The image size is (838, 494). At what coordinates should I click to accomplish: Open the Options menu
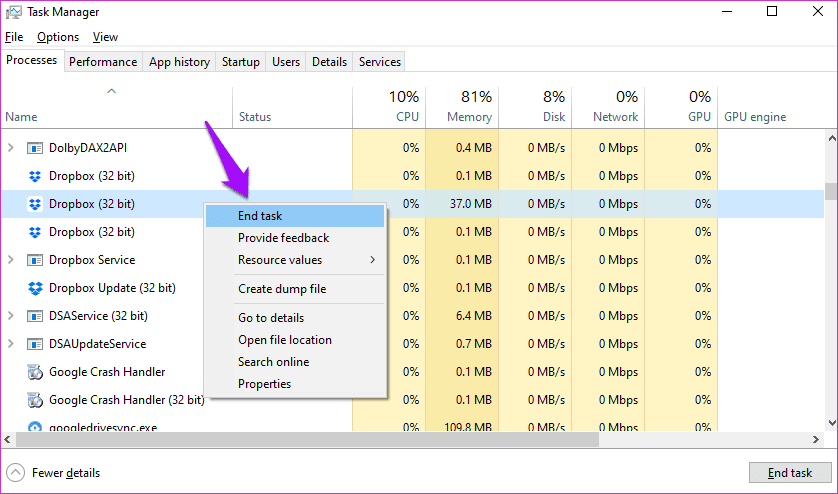coord(58,37)
